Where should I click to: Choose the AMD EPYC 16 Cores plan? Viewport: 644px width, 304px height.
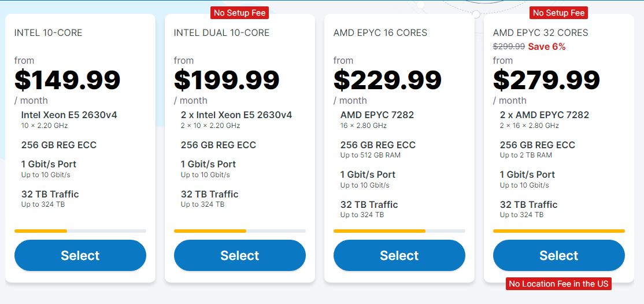399,255
